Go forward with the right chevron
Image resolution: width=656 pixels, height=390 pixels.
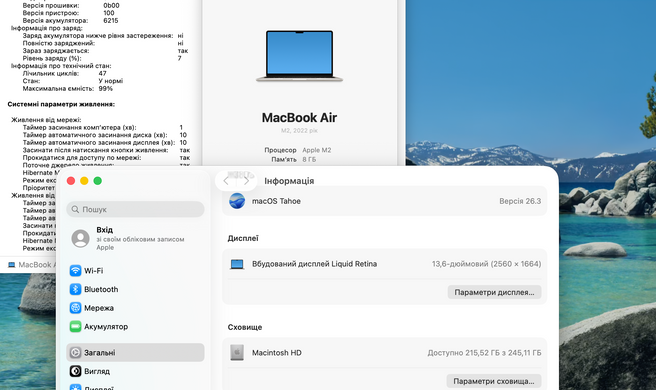click(246, 181)
